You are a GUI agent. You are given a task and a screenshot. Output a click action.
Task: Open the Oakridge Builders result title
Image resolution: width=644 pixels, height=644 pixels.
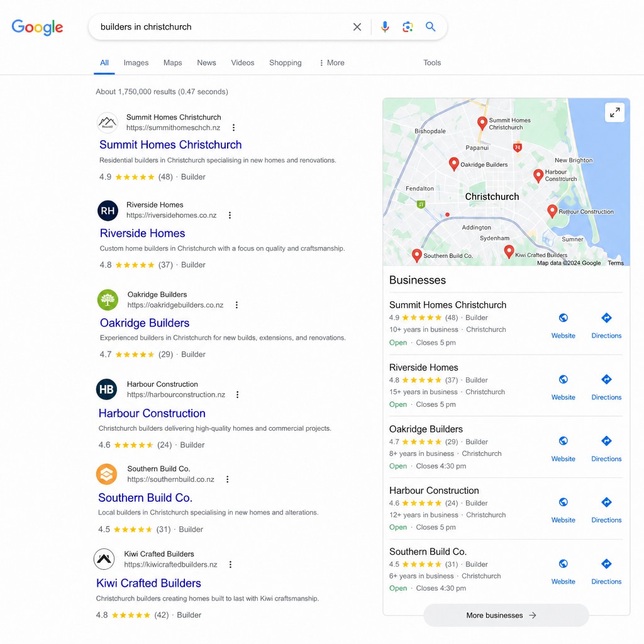point(145,323)
